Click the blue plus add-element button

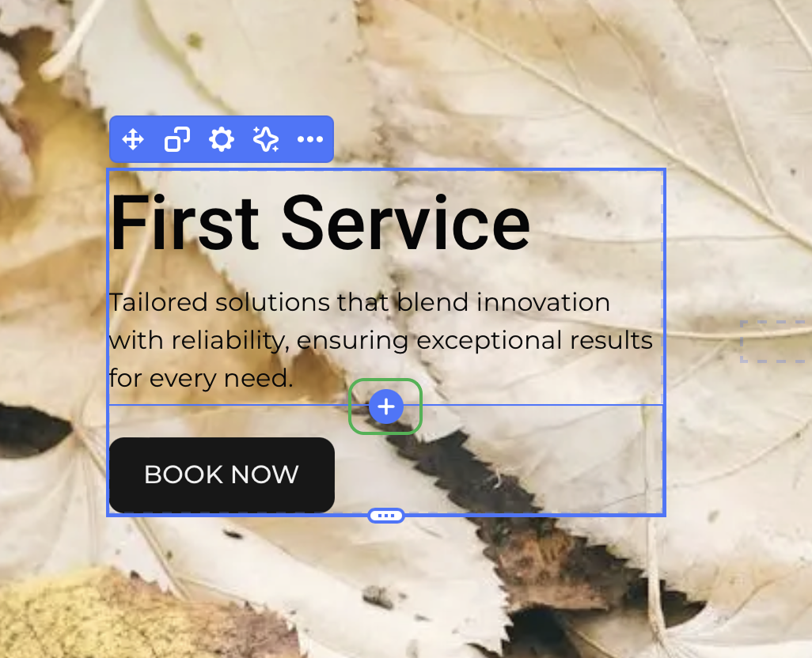coord(385,407)
